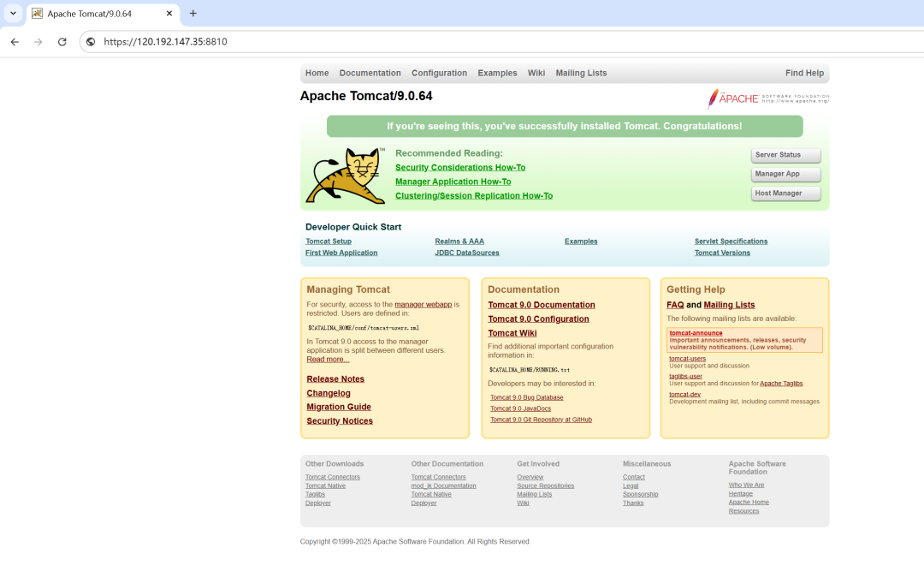Open Mailing Lists in the top navigation
This screenshot has width=924, height=578.
(581, 73)
